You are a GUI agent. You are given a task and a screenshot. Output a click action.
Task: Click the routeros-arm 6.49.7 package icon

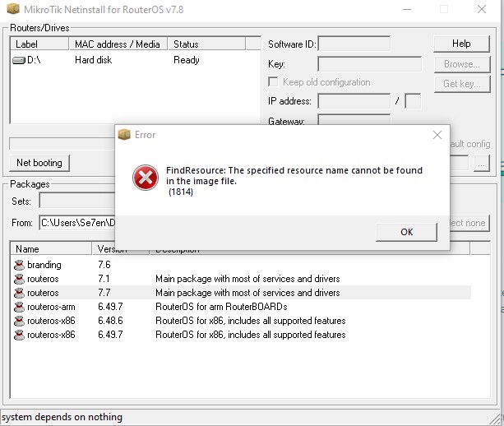[19, 307]
